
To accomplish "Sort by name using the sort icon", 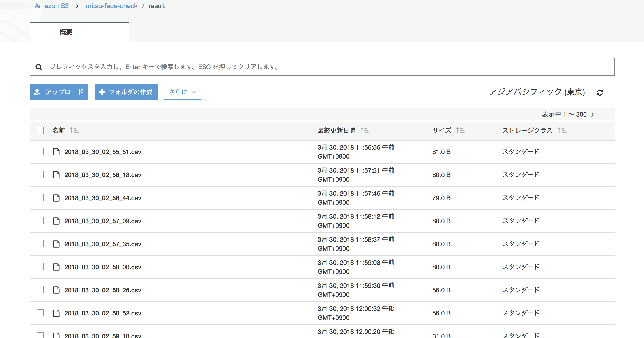I will (74, 130).
